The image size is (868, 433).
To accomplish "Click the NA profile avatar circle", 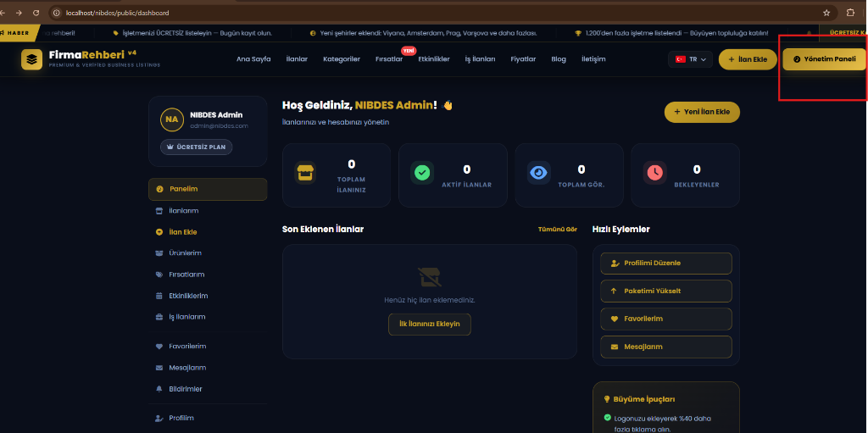I will [171, 119].
